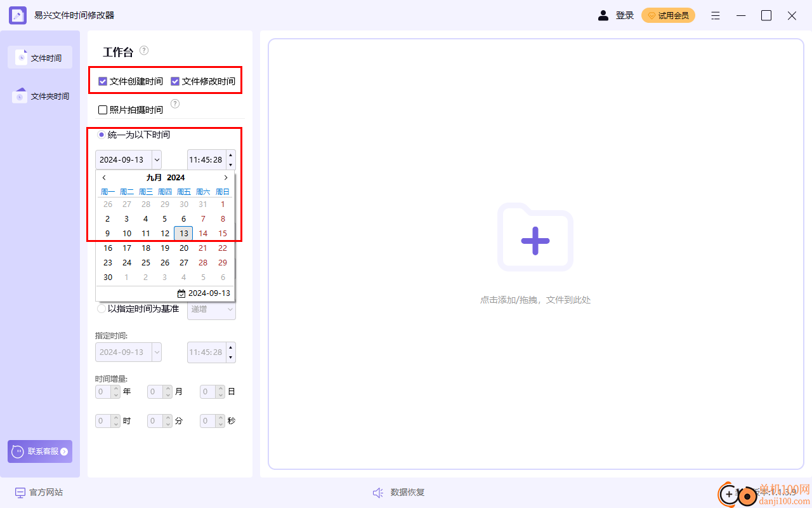Select day 13 in the calendar
The width and height of the screenshot is (812, 508).
[183, 233]
